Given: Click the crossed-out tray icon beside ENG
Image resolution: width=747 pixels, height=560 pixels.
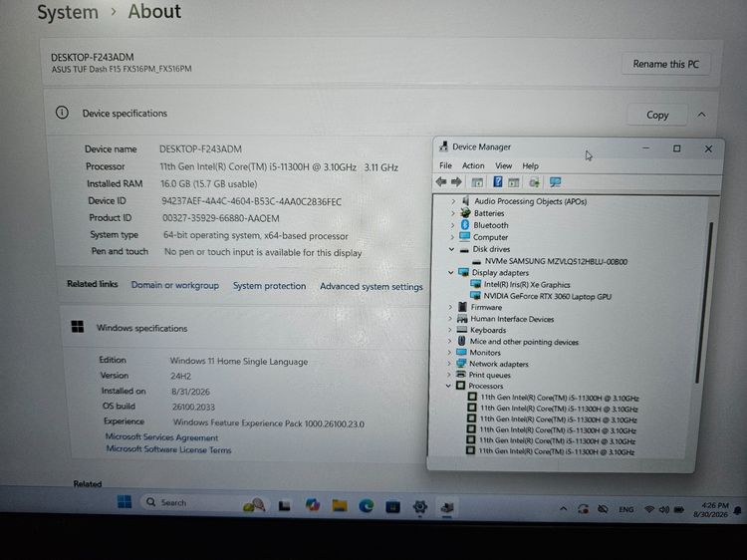Looking at the screenshot, I should (x=603, y=509).
